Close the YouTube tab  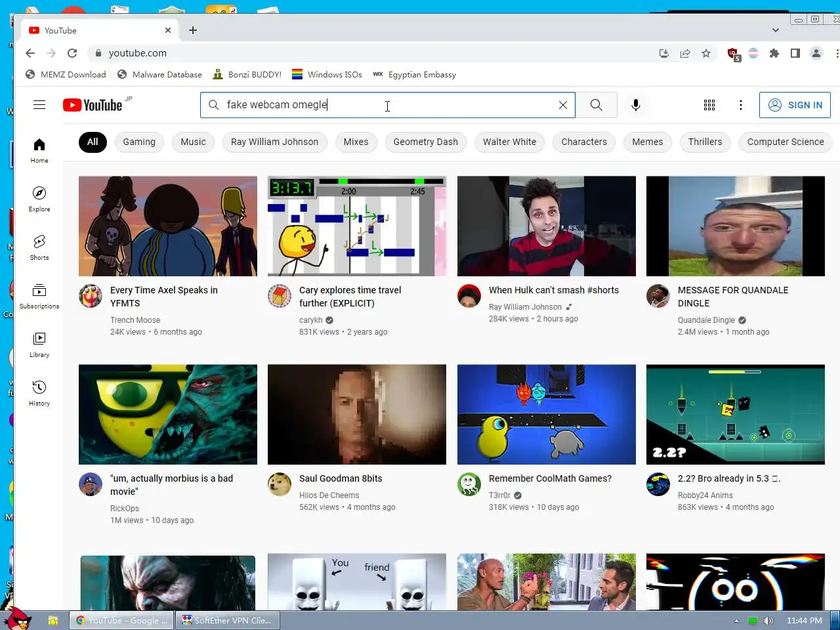pos(168,30)
